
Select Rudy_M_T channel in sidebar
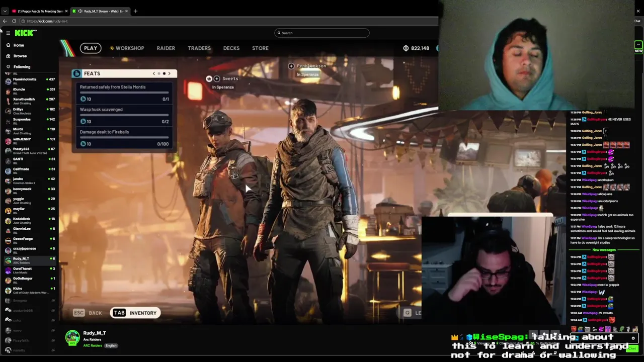pyautogui.click(x=30, y=259)
